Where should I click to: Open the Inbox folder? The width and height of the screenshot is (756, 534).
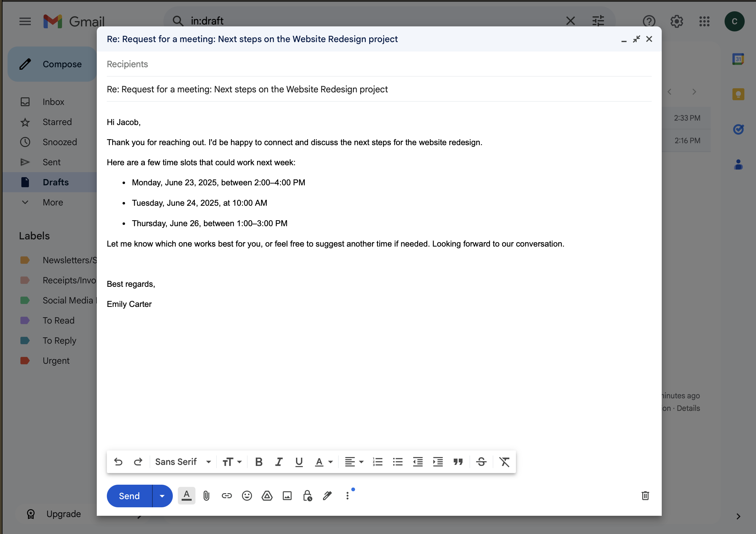53,102
